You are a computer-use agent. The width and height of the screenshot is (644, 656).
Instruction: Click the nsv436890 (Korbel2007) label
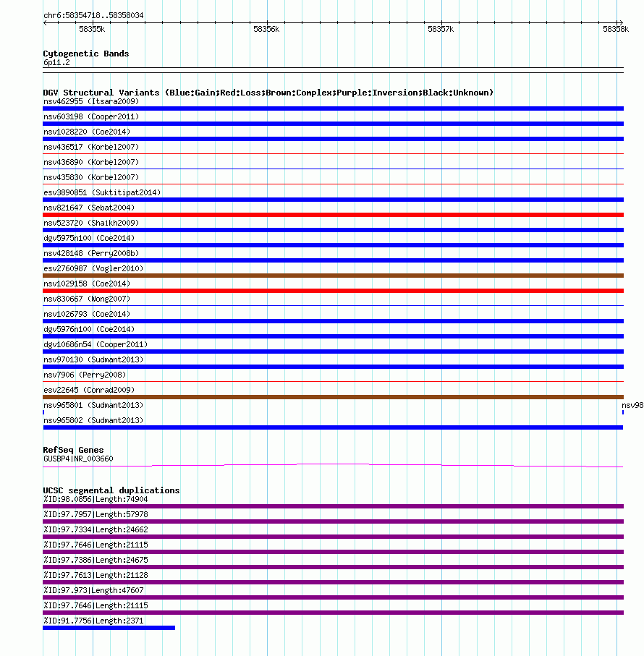(91, 162)
